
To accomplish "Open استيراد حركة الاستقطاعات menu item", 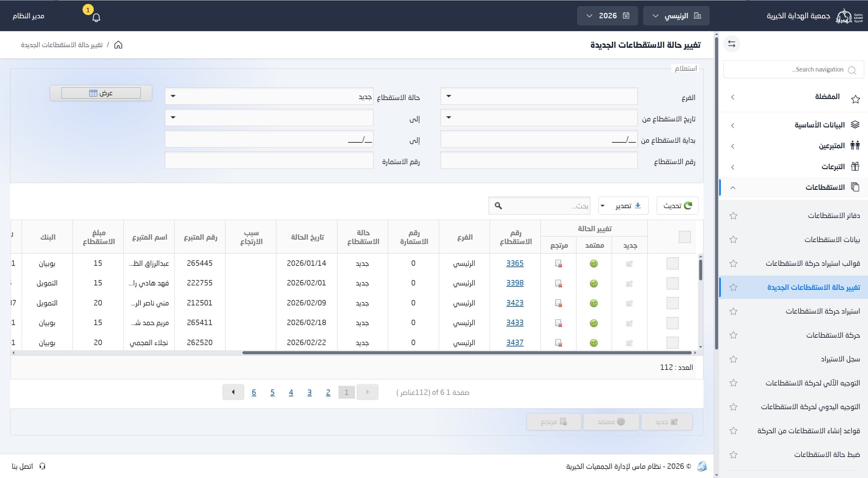I will tap(793, 311).
